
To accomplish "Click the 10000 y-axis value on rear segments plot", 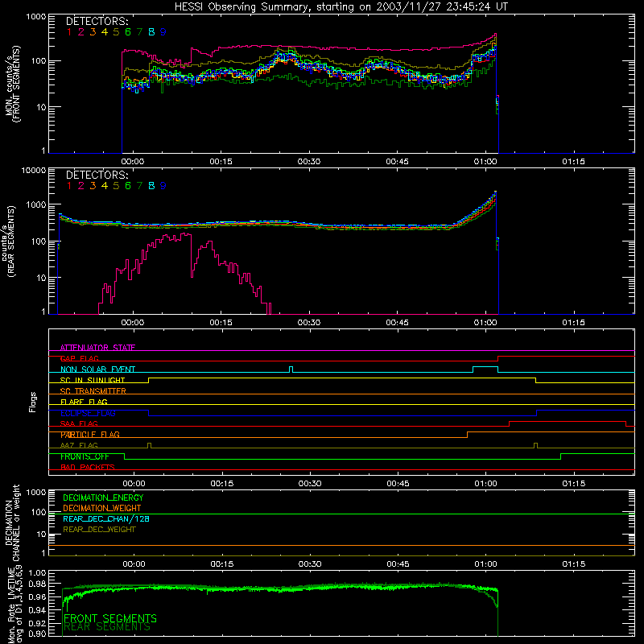I will pyautogui.click(x=33, y=171).
